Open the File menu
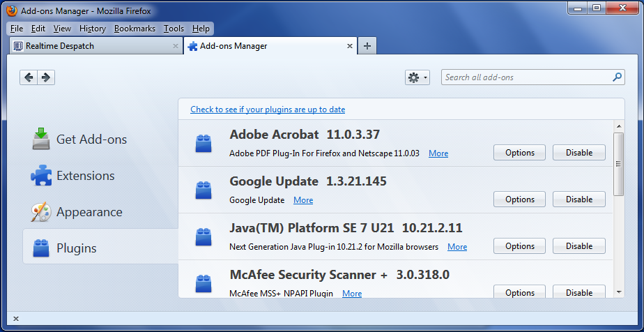 17,29
